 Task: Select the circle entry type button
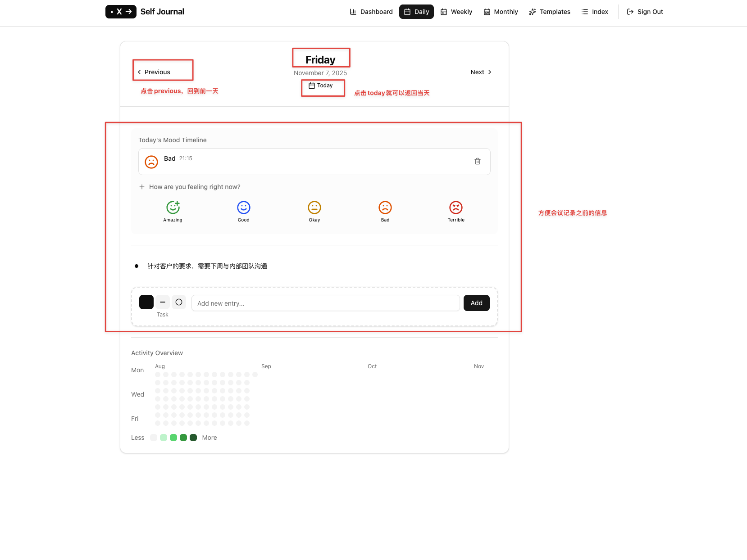[179, 302]
